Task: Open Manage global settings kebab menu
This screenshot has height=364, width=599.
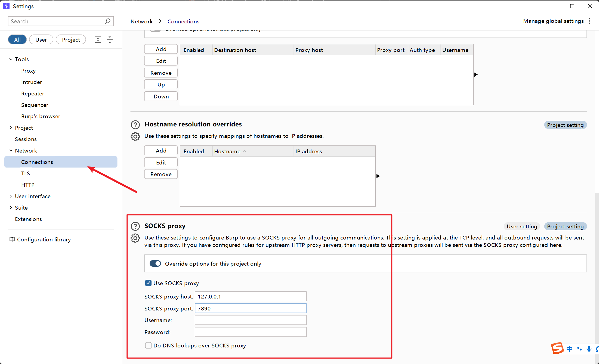Action: 589,21
